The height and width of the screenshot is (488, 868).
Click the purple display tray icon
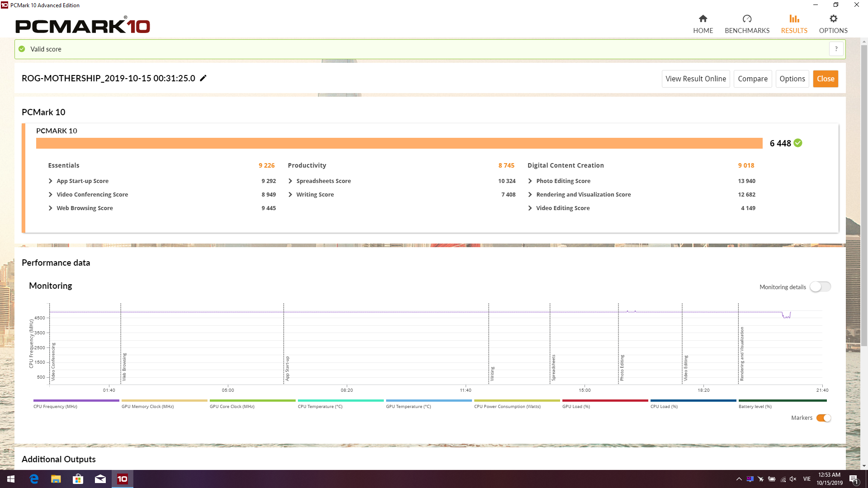750,479
